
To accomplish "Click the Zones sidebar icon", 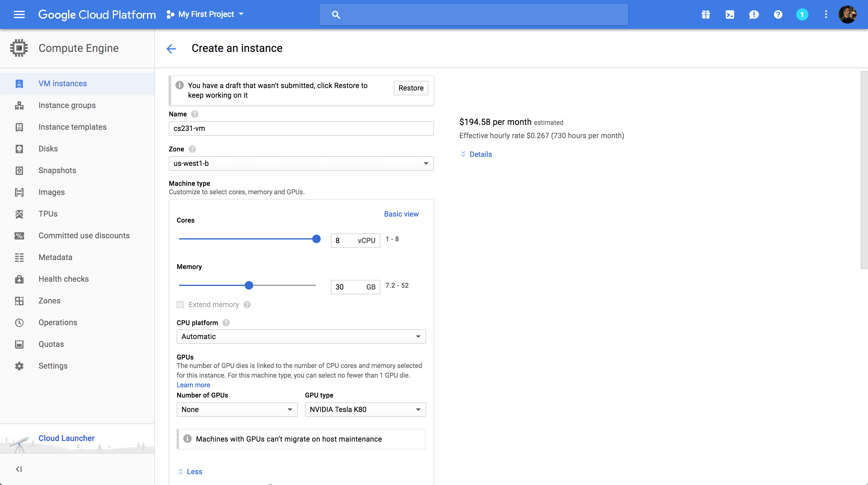I will tap(19, 301).
